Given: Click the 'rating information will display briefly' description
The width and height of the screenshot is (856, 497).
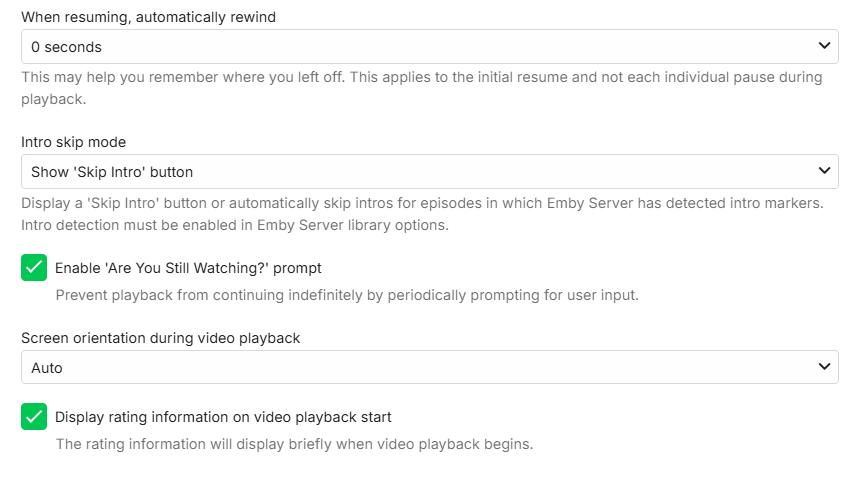Looking at the screenshot, I should [294, 444].
